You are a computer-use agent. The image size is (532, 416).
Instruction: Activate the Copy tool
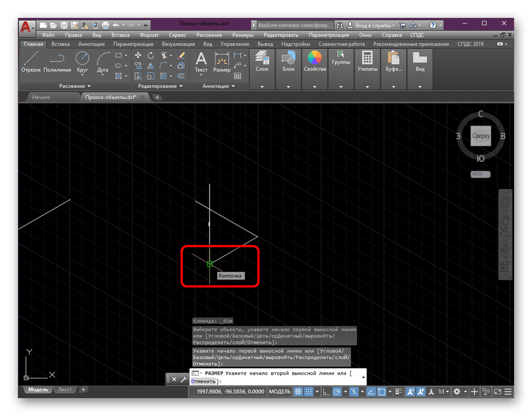[x=138, y=66]
